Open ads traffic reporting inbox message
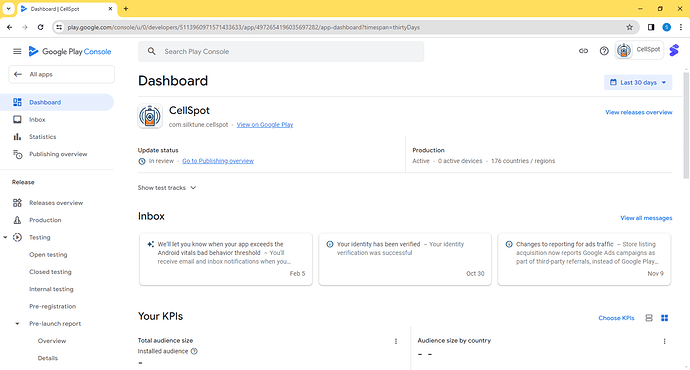The image size is (690, 370). [x=584, y=259]
